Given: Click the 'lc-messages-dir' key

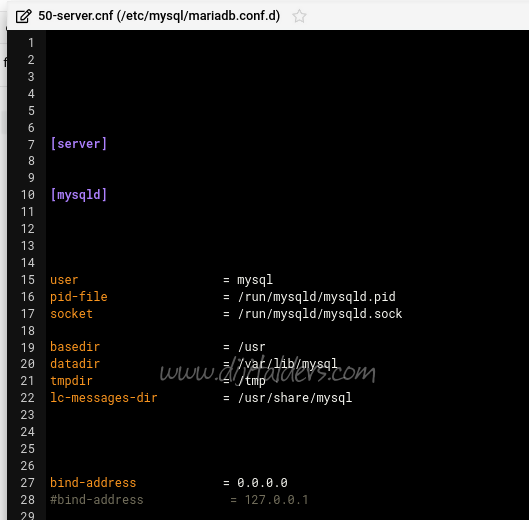Looking at the screenshot, I should point(104,398).
